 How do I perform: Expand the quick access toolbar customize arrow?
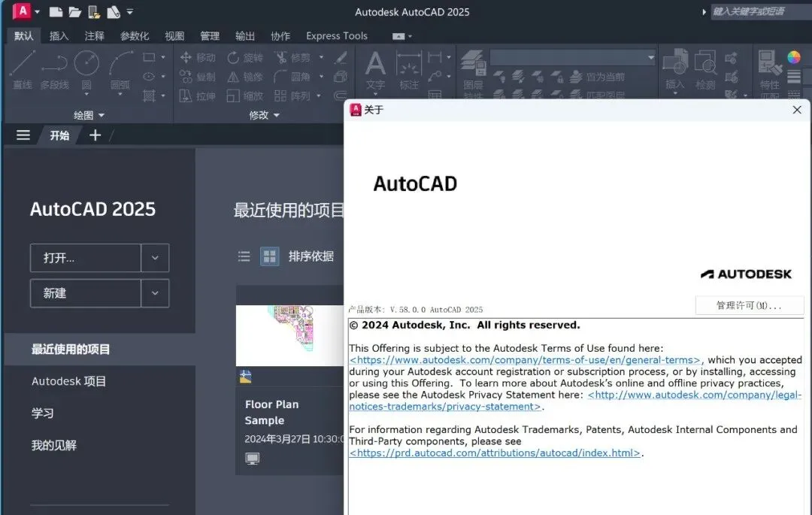130,11
